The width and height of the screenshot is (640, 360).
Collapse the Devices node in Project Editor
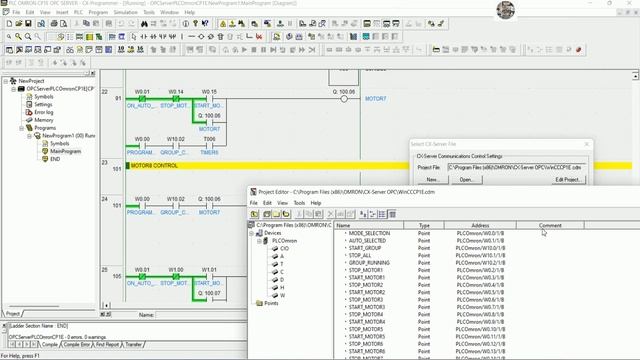pos(251,233)
